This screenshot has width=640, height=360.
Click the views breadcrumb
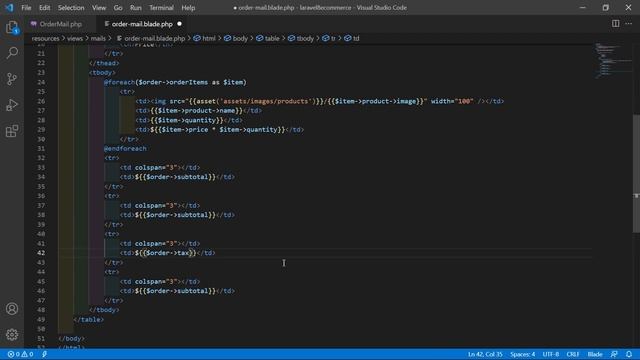coord(75,38)
